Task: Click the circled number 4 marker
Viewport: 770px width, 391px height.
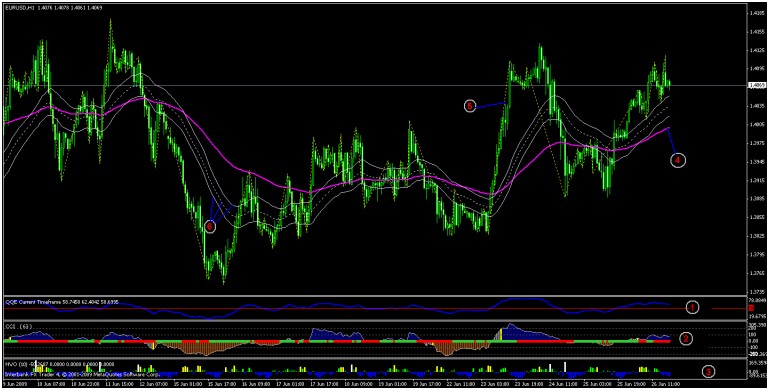Action: 678,160
